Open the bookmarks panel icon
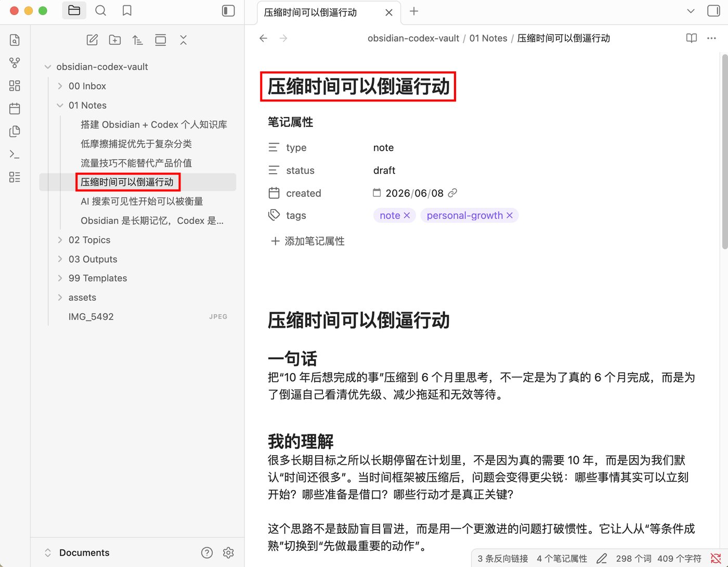The width and height of the screenshot is (728, 567). tap(127, 10)
